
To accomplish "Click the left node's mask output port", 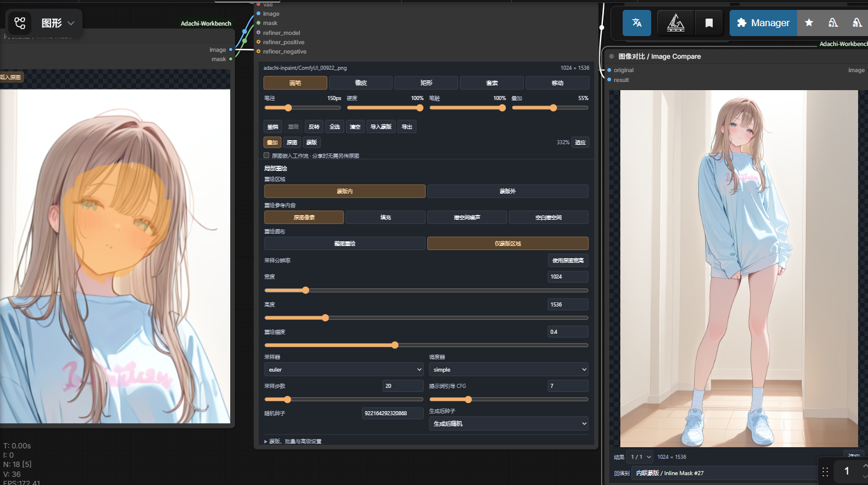I will (231, 59).
